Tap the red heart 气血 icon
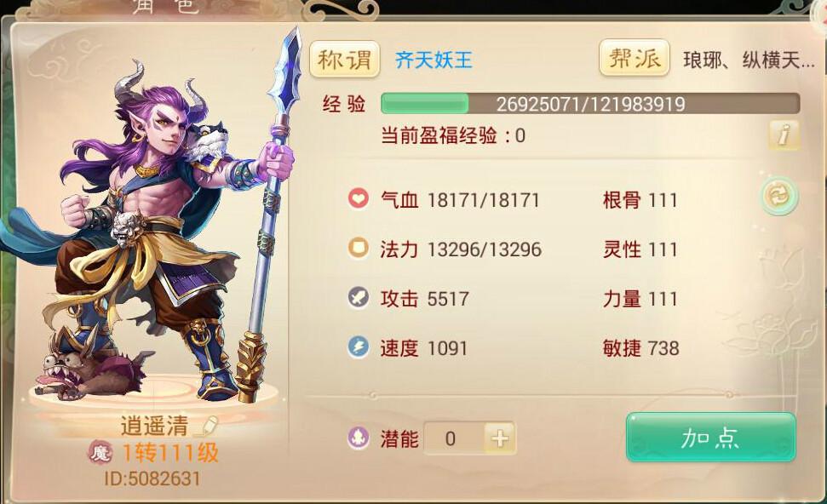827x504 pixels. pos(358,198)
